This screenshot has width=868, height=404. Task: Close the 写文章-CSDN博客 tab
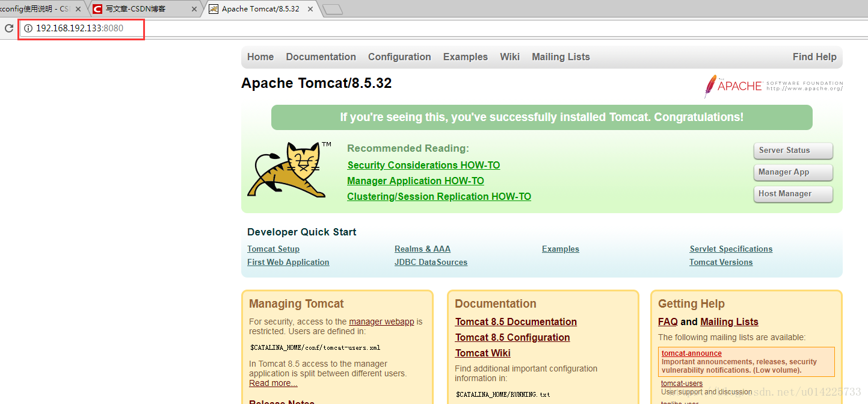194,9
